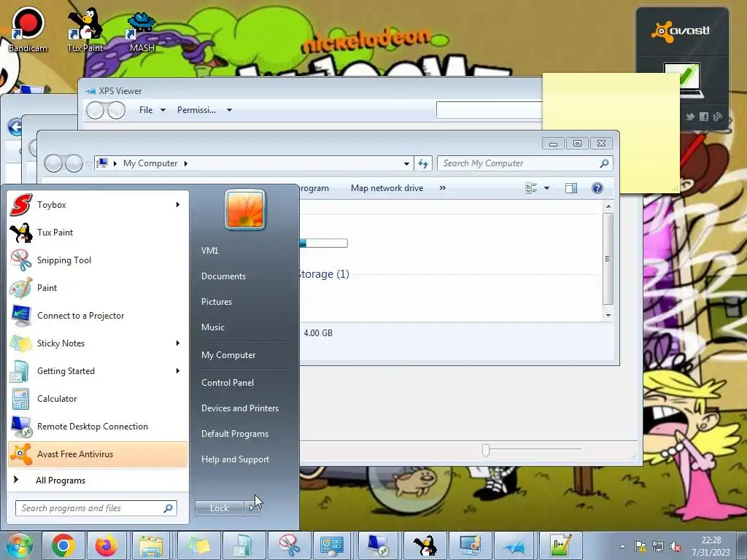Open the dropdown arrow after Permissions

point(229,110)
